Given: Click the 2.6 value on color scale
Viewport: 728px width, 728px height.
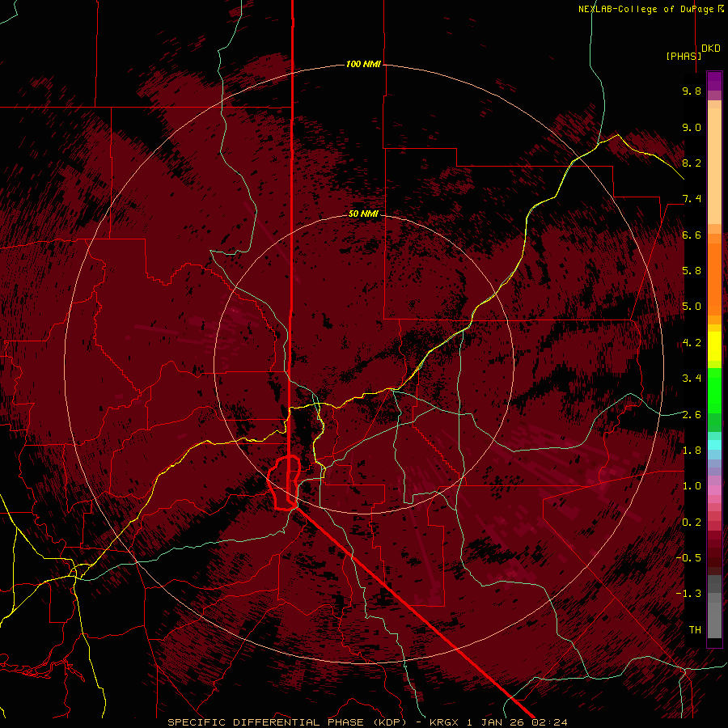Looking at the screenshot, I should click(692, 415).
